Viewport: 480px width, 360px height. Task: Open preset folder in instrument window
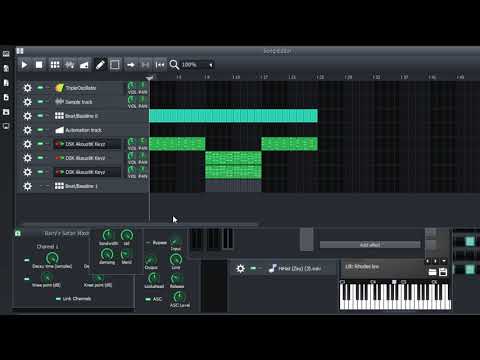(x=432, y=272)
